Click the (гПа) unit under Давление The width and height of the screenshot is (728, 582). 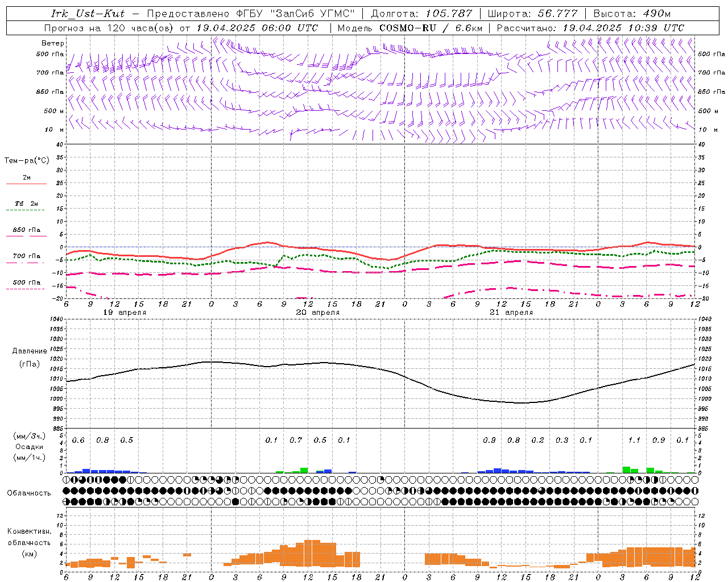30,364
